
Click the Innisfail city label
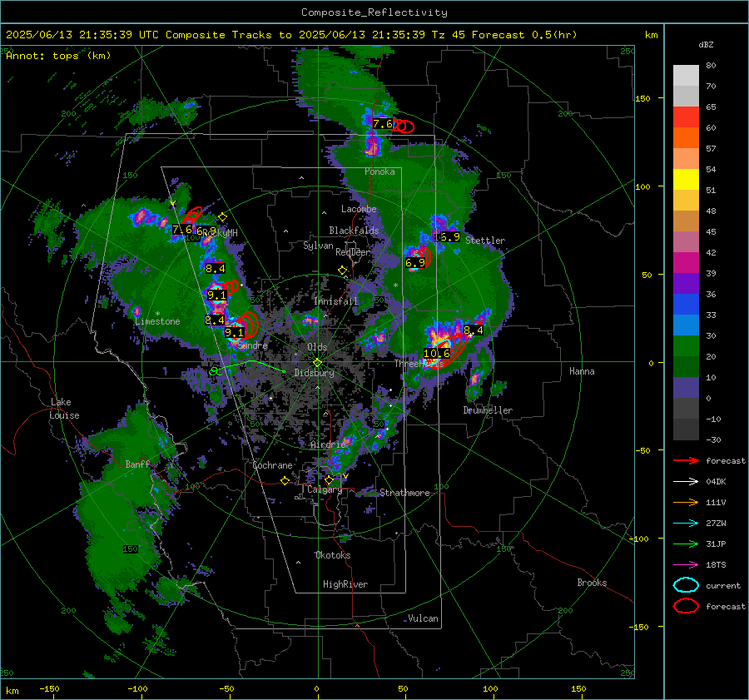coord(336,301)
